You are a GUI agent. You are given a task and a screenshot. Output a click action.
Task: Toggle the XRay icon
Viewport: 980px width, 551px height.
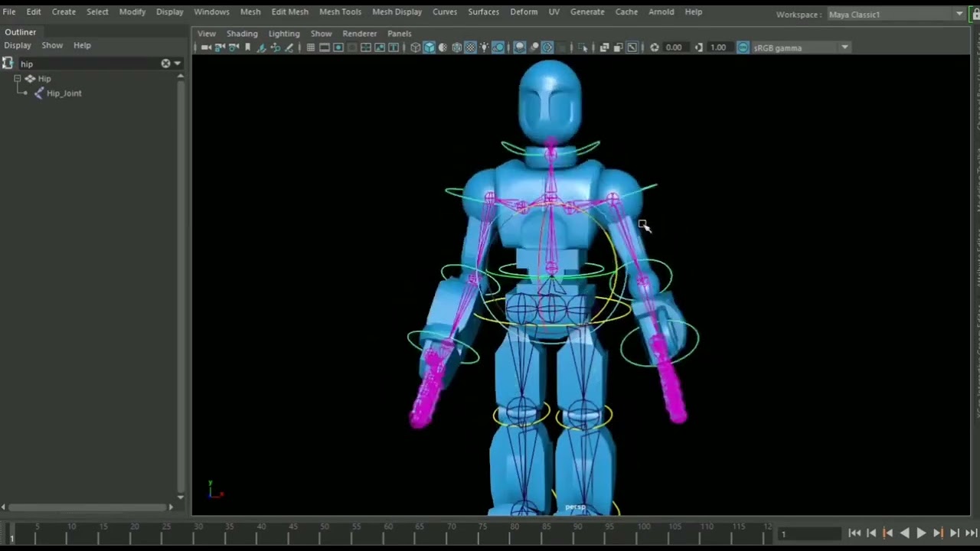click(x=604, y=47)
